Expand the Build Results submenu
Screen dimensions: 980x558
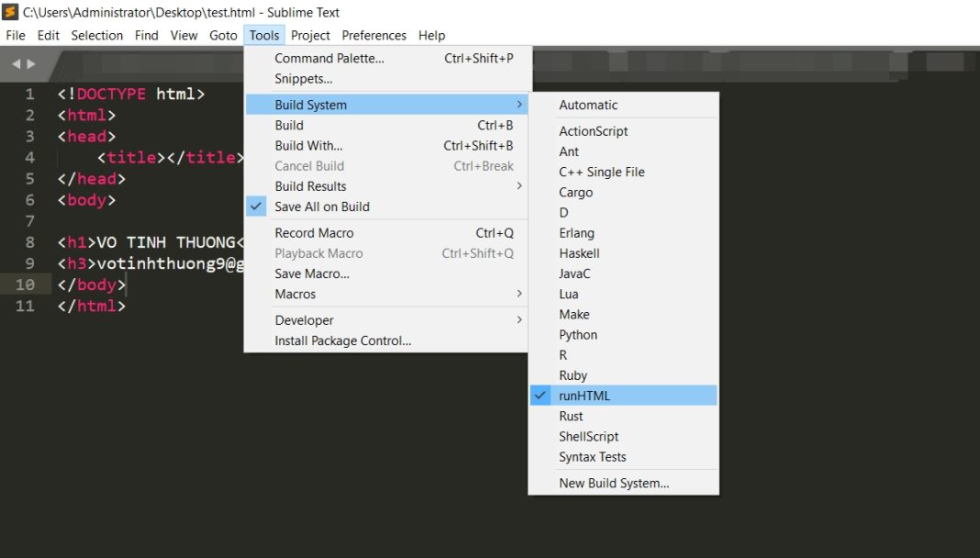308,186
